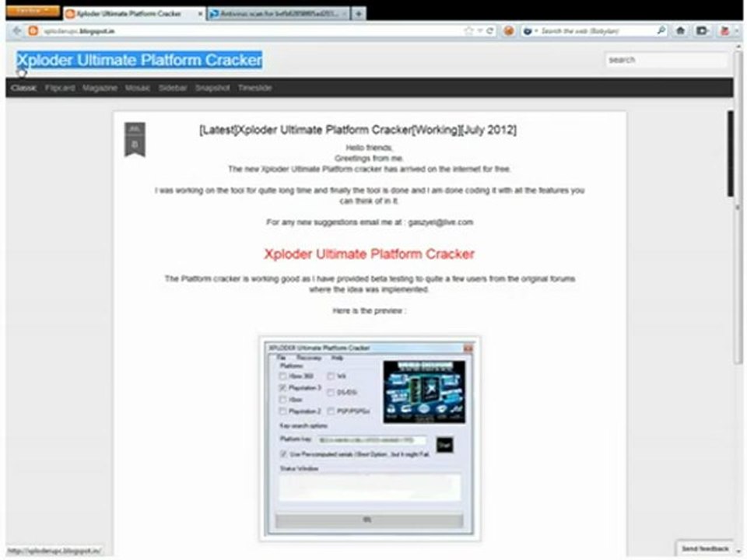This screenshot has height=560, width=747.
Task: Click the red Xploder Ultimate Platform Cracker heading
Action: [x=369, y=254]
